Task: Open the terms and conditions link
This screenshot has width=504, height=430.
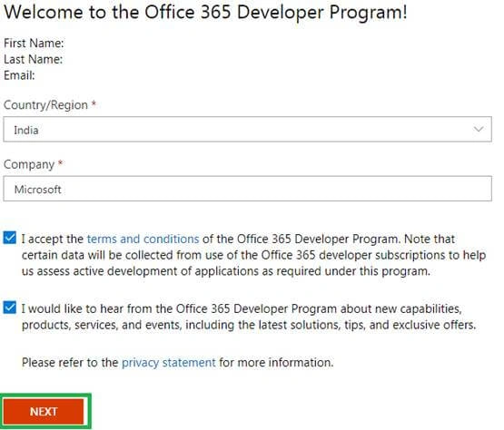Action: tap(143, 239)
